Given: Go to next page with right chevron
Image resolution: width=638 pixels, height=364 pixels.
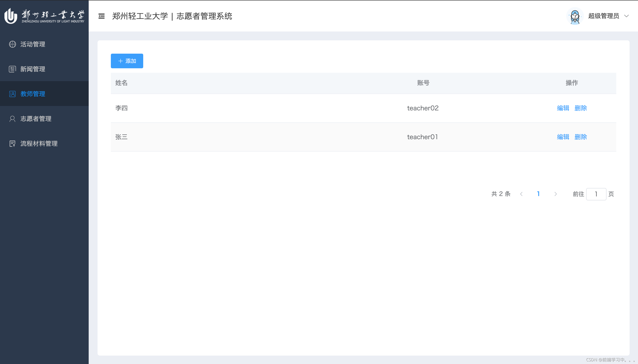Looking at the screenshot, I should pyautogui.click(x=556, y=194).
